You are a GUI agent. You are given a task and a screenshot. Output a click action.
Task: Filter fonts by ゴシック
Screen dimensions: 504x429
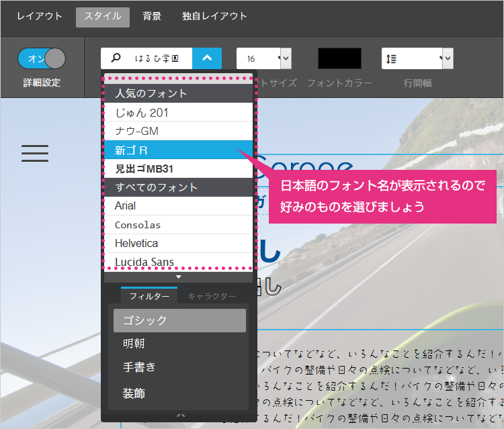(179, 320)
